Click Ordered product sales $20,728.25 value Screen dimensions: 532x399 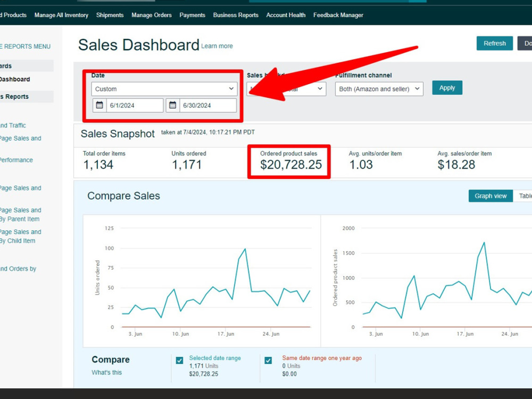pyautogui.click(x=291, y=164)
